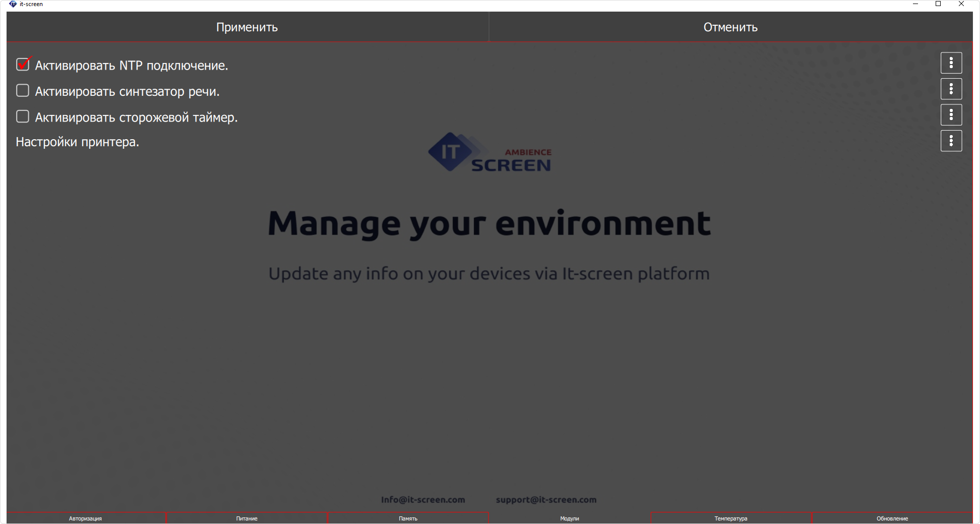This screenshot has width=980, height=524.
Task: Select the Обновление tab
Action: tap(892, 518)
